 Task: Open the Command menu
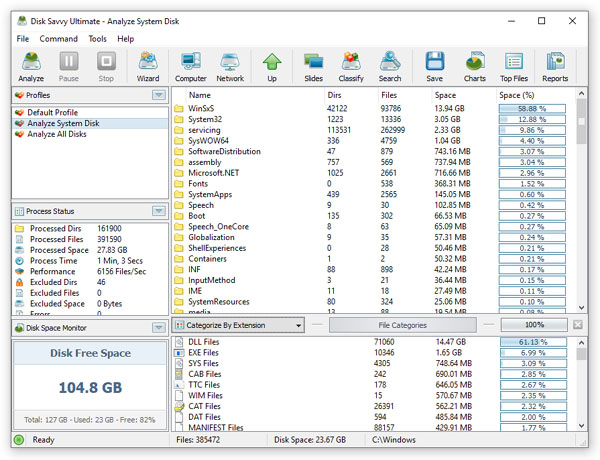[x=59, y=39]
